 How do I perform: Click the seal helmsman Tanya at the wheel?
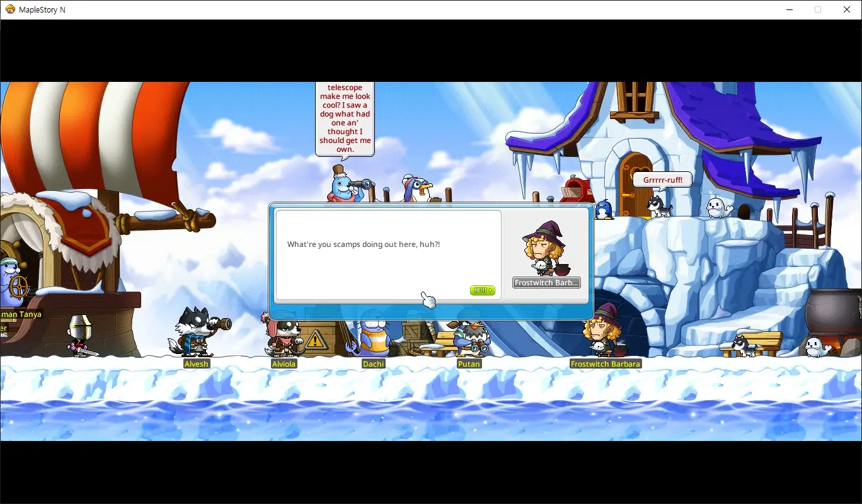11,282
